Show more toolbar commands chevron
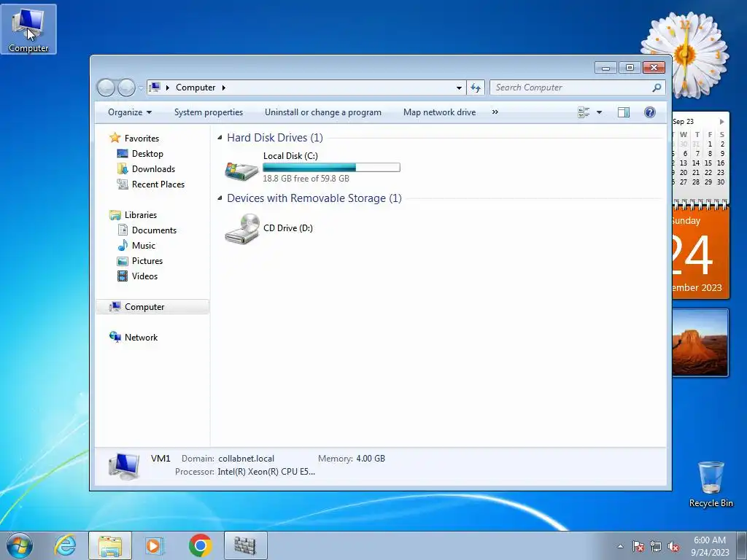Image resolution: width=747 pixels, height=560 pixels. [495, 112]
